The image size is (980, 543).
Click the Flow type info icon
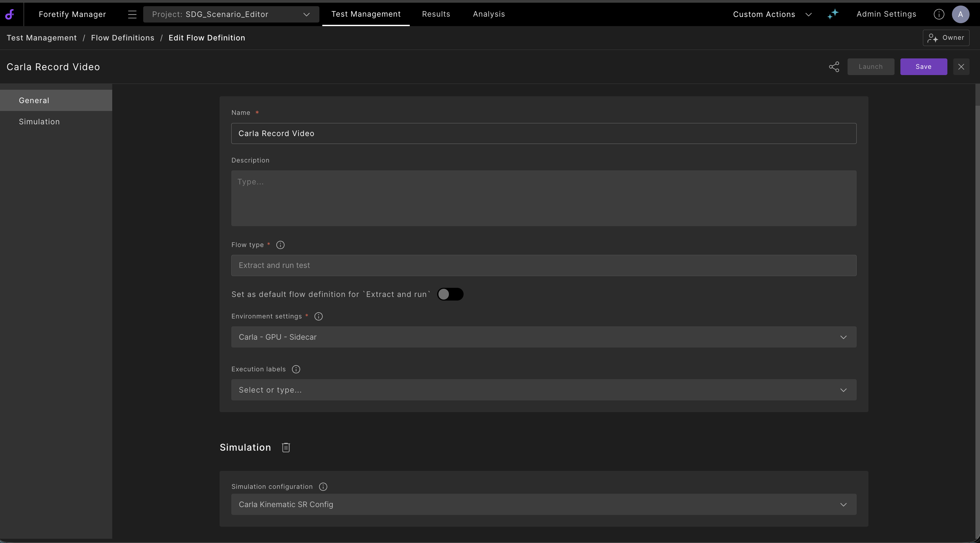point(280,245)
